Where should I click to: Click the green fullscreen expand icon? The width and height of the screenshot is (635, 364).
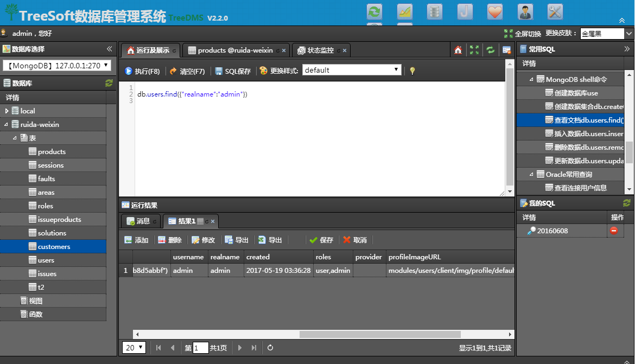(474, 50)
